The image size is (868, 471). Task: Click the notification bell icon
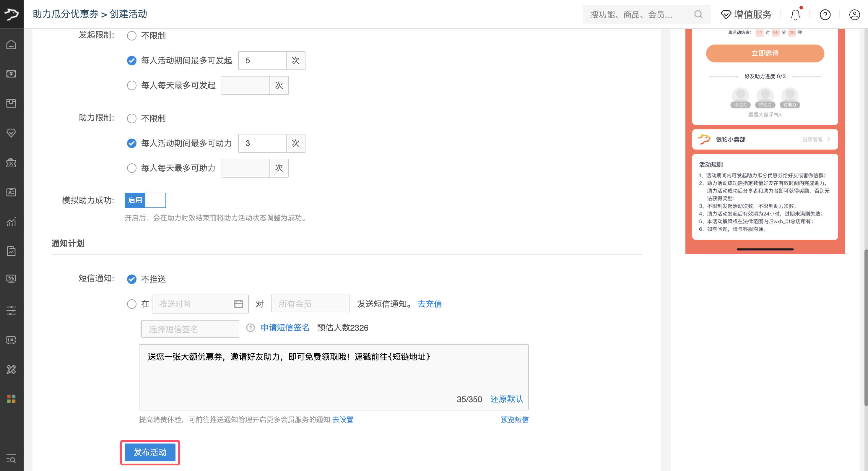795,15
